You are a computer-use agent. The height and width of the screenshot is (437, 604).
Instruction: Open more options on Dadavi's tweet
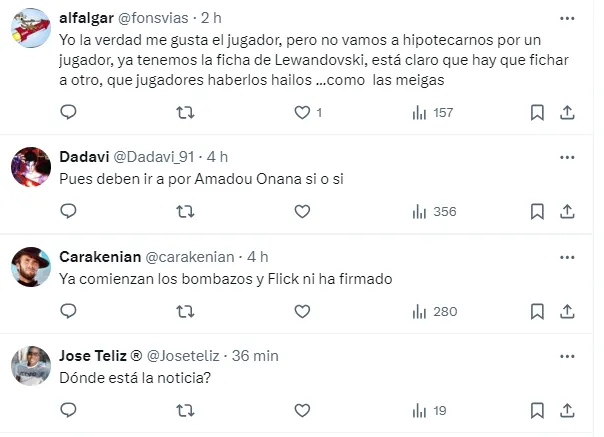click(567, 157)
